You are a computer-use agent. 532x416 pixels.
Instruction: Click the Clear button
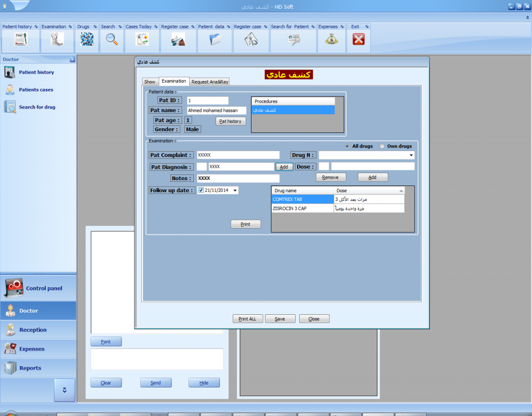pyautogui.click(x=106, y=383)
